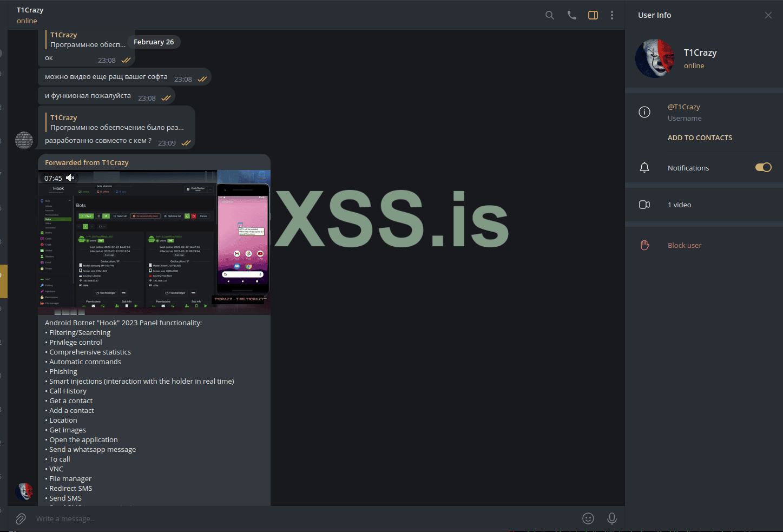Open the three-dot chat options menu
The image size is (783, 532).
tap(612, 15)
